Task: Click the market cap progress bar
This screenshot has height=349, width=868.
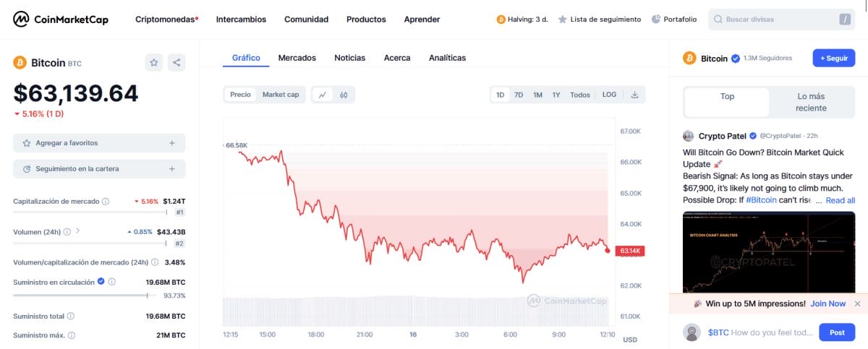Action: [x=90, y=212]
